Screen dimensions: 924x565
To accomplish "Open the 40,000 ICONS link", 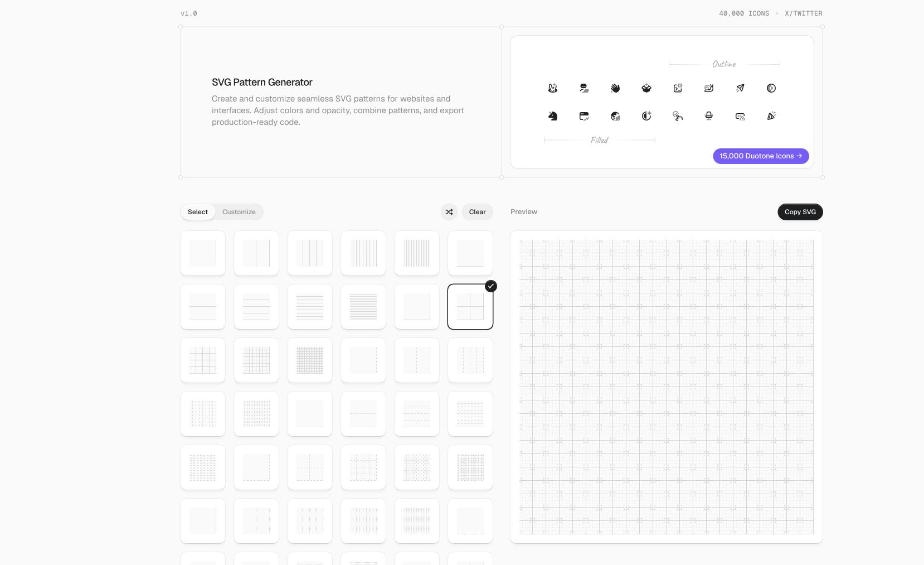I will pos(744,13).
